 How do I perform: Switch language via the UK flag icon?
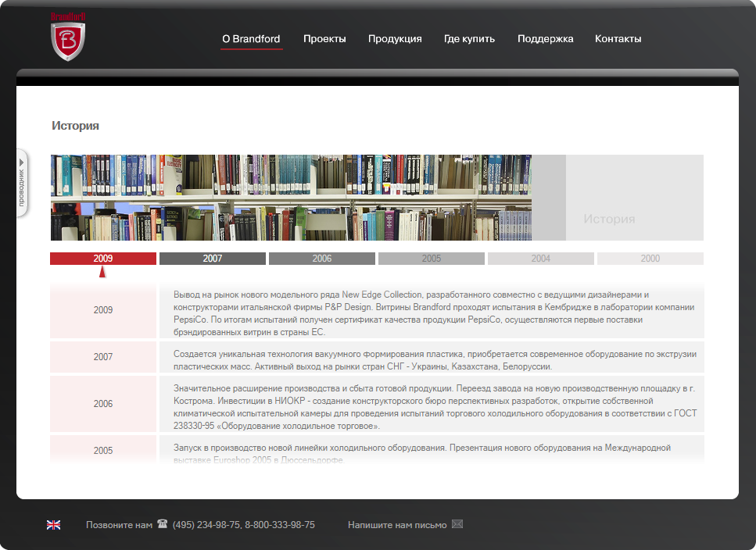pos(53,525)
